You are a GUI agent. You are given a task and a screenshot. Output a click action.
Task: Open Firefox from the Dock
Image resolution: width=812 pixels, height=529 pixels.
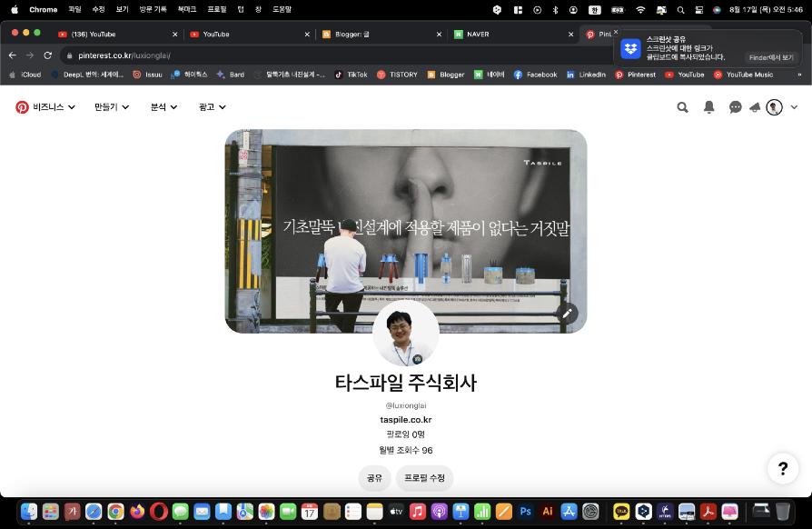pos(137,512)
